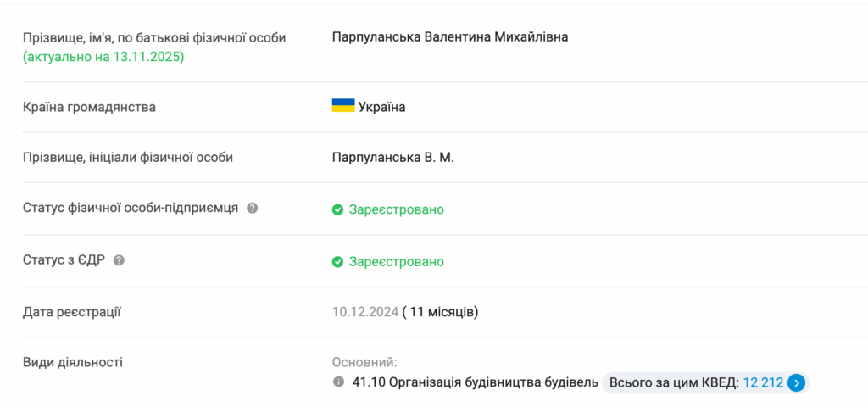
Task: Click help icon next to Статус з ЄДР
Action: pos(119,260)
